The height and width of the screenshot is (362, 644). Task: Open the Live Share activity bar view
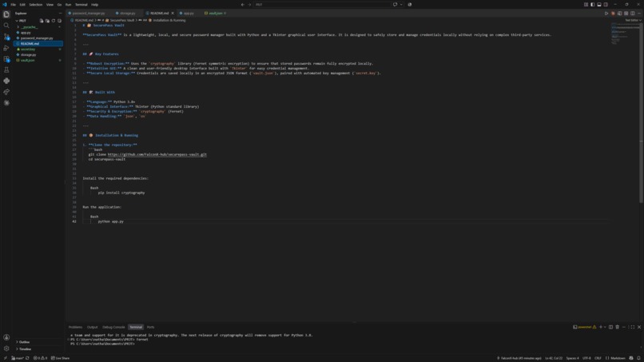click(x=6, y=92)
